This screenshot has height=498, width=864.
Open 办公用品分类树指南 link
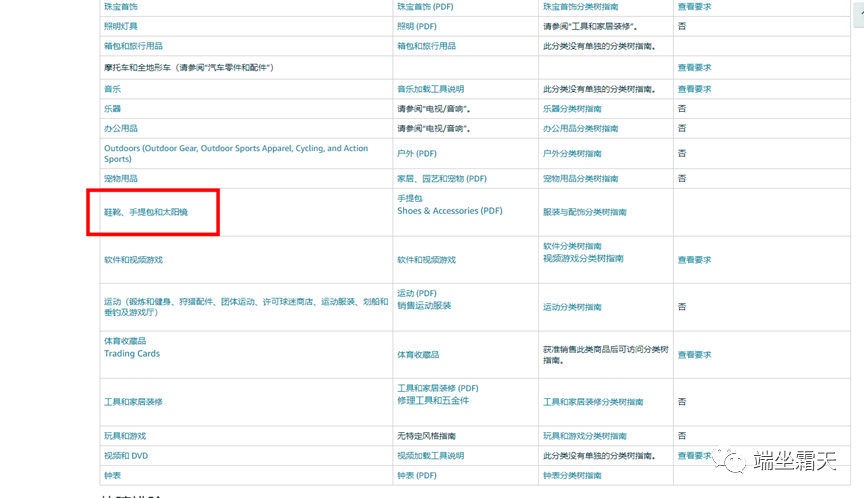pos(580,128)
